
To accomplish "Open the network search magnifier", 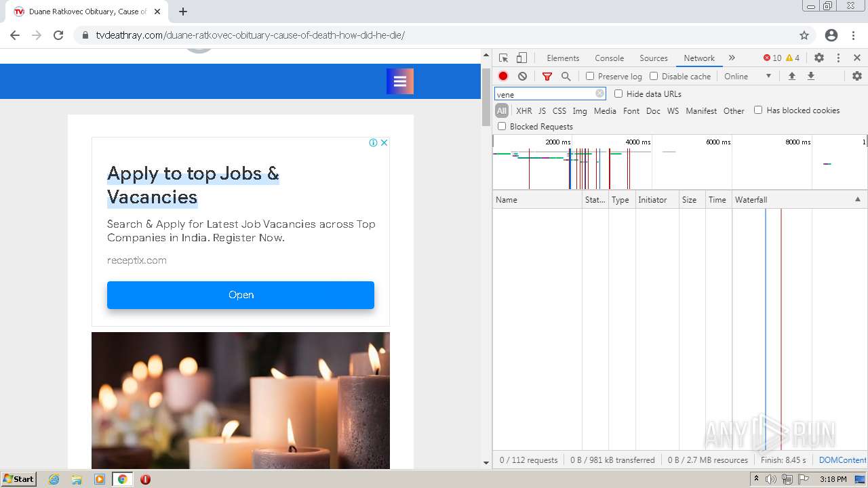I will click(566, 77).
